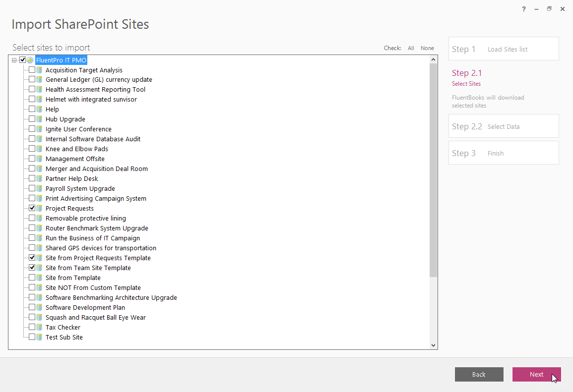Check the Run the Business of IT Campaign box
Viewport: 573px width, 392px height.
click(x=32, y=237)
